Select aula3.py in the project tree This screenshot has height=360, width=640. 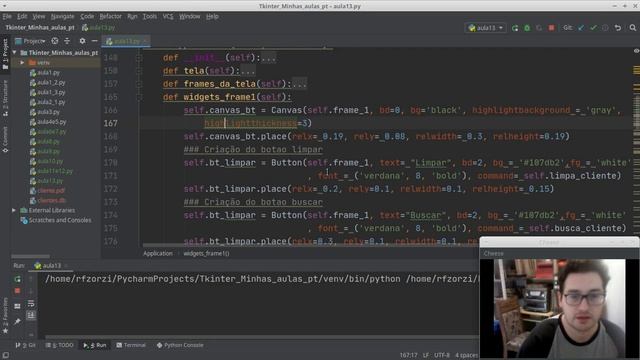(48, 112)
